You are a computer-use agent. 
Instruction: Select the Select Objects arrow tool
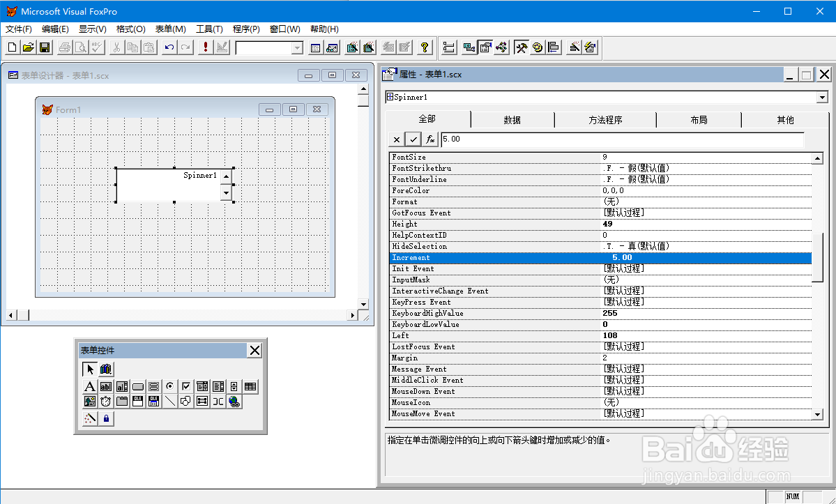pos(89,369)
